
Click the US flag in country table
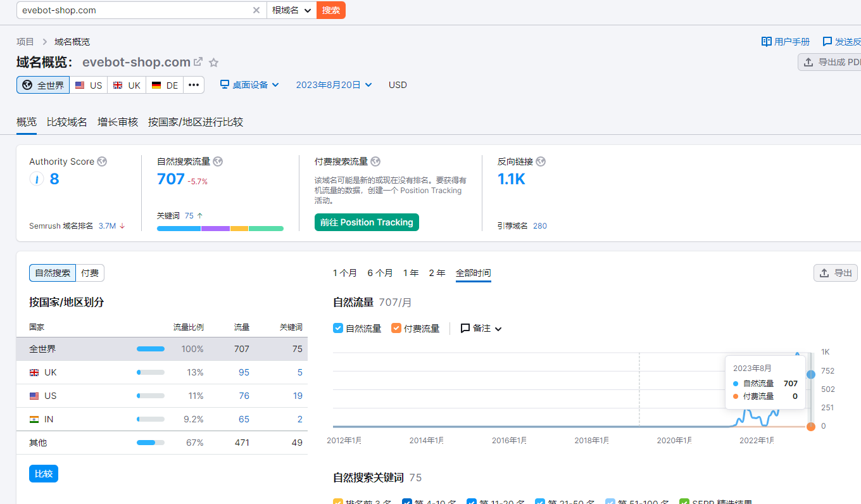coord(34,396)
